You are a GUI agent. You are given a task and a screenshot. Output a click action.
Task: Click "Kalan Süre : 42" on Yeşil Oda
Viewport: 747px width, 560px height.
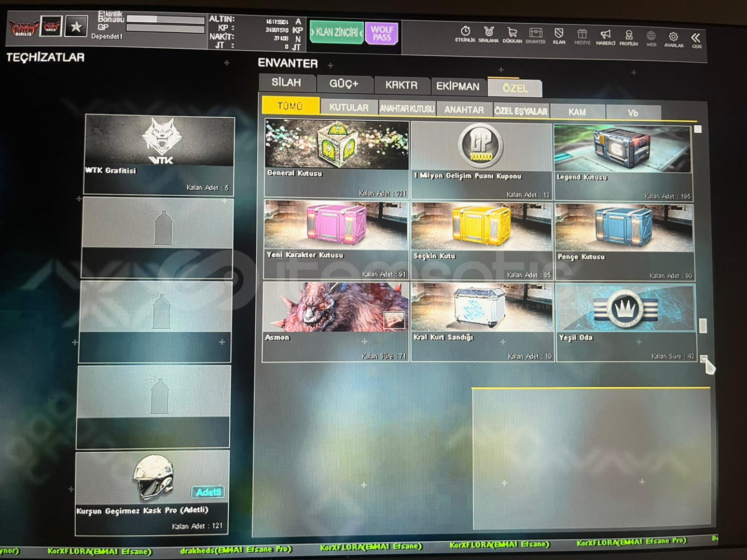tap(673, 356)
